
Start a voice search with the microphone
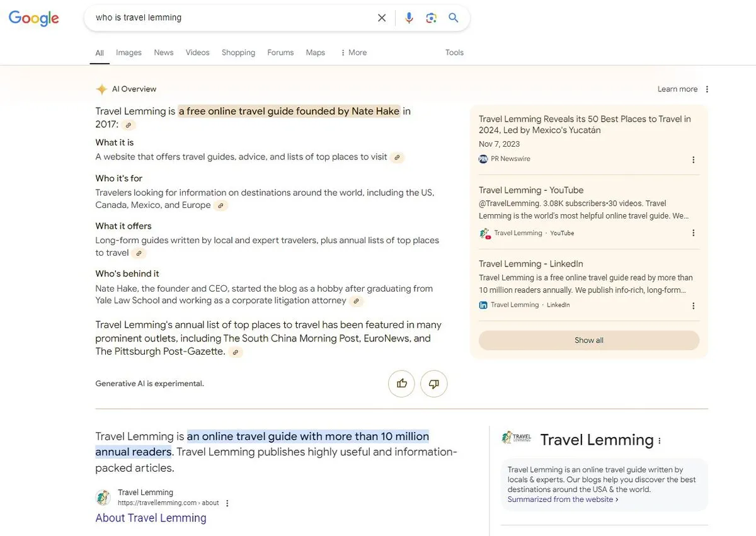[x=409, y=18]
